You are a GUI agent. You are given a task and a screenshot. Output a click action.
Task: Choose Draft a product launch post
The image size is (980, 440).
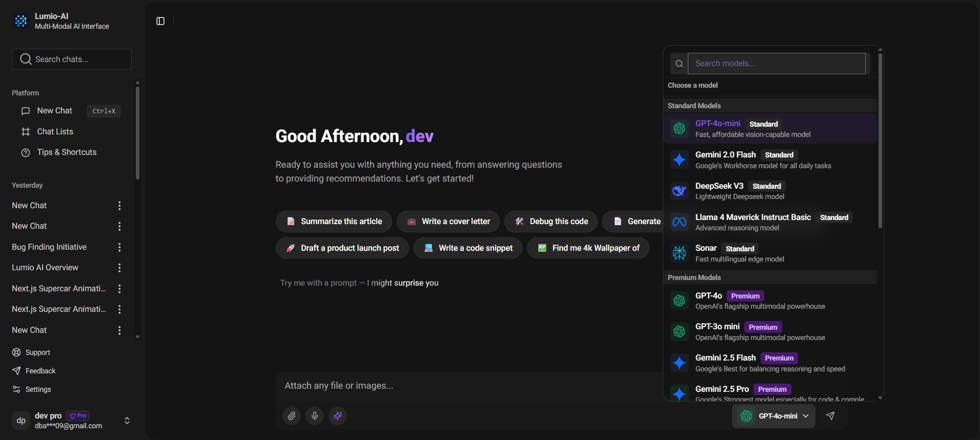click(x=342, y=248)
